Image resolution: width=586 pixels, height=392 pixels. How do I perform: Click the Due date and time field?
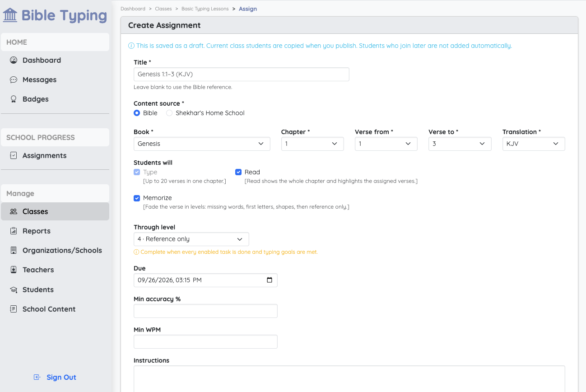[x=205, y=280]
